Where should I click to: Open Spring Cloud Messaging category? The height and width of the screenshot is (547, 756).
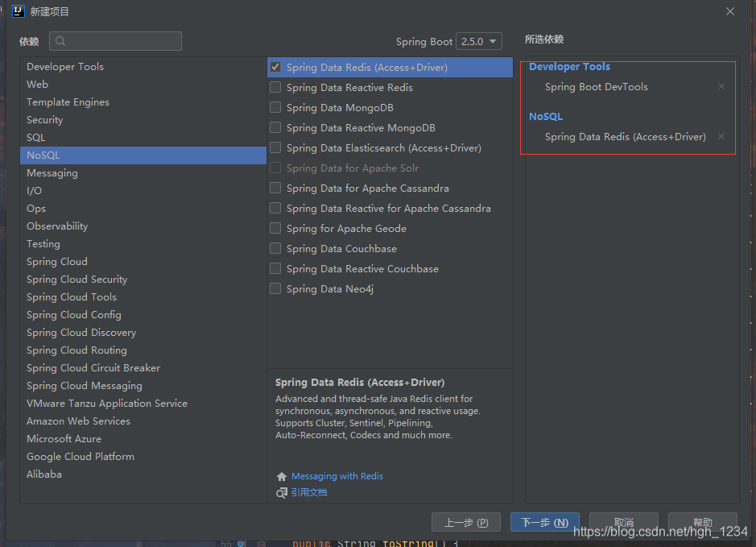click(143, 386)
